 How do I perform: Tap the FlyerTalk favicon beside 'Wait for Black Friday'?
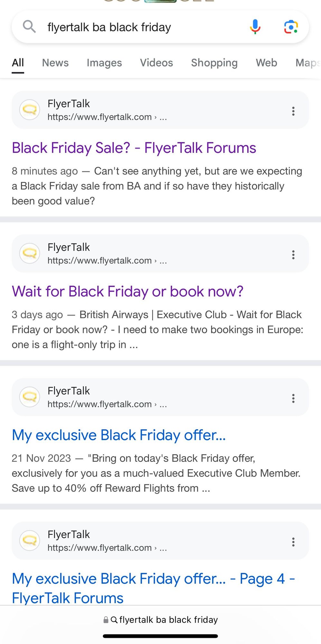(29, 253)
